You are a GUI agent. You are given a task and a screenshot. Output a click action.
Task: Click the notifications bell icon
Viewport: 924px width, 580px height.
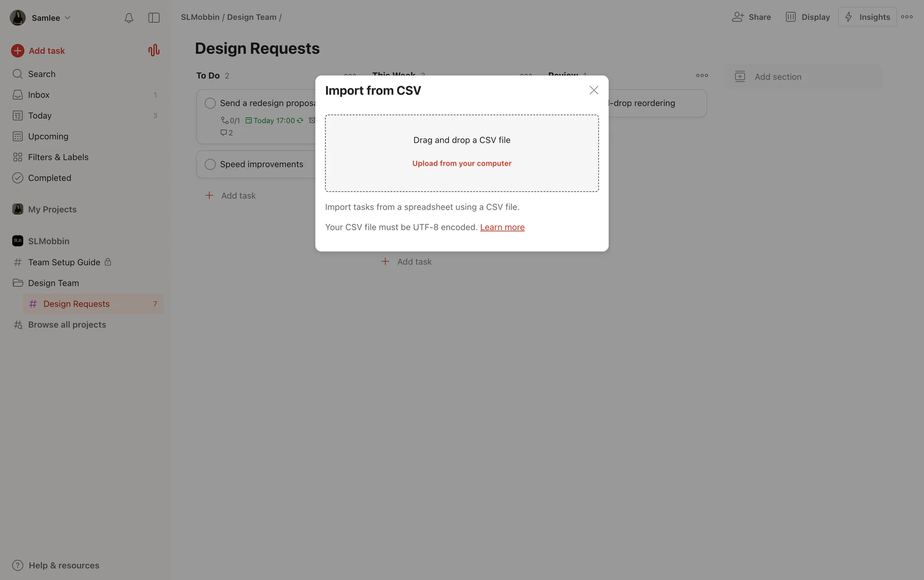[x=128, y=18]
